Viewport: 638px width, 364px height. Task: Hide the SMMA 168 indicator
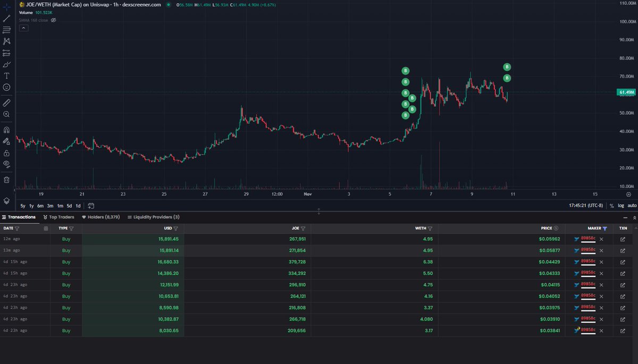click(53, 20)
